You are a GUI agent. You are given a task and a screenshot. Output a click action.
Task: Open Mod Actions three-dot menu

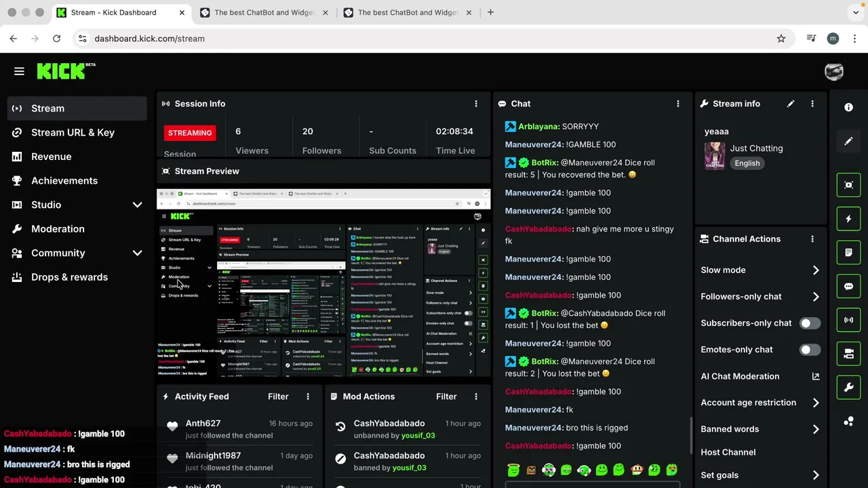pyautogui.click(x=476, y=396)
